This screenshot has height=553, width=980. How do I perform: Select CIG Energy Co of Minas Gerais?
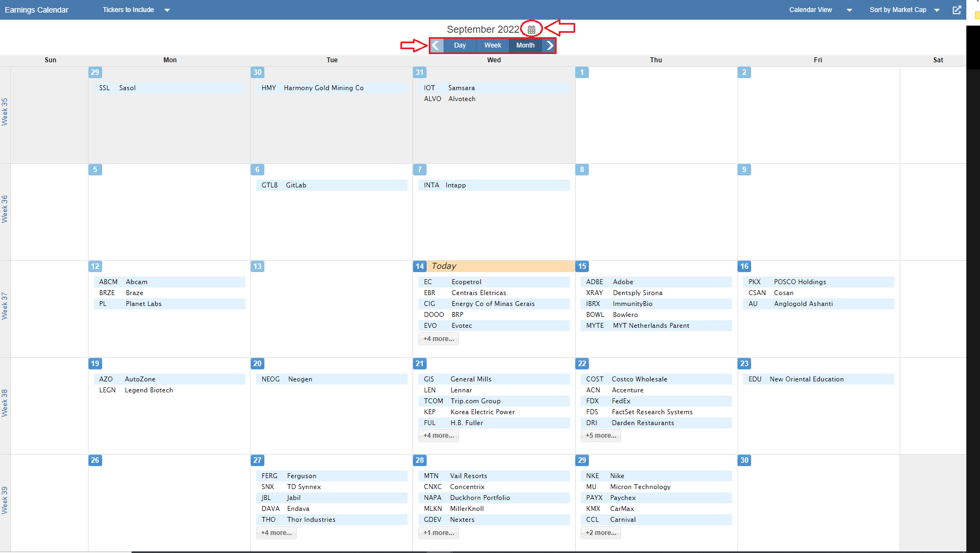tap(494, 304)
